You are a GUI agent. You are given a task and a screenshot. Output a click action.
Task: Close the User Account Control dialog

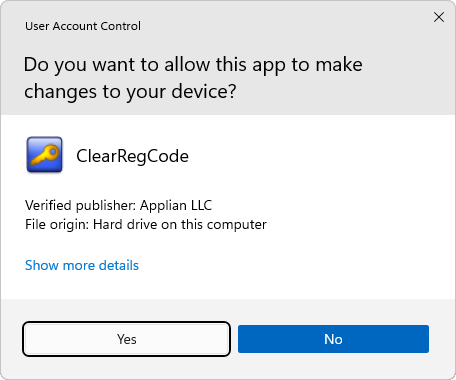click(x=439, y=17)
